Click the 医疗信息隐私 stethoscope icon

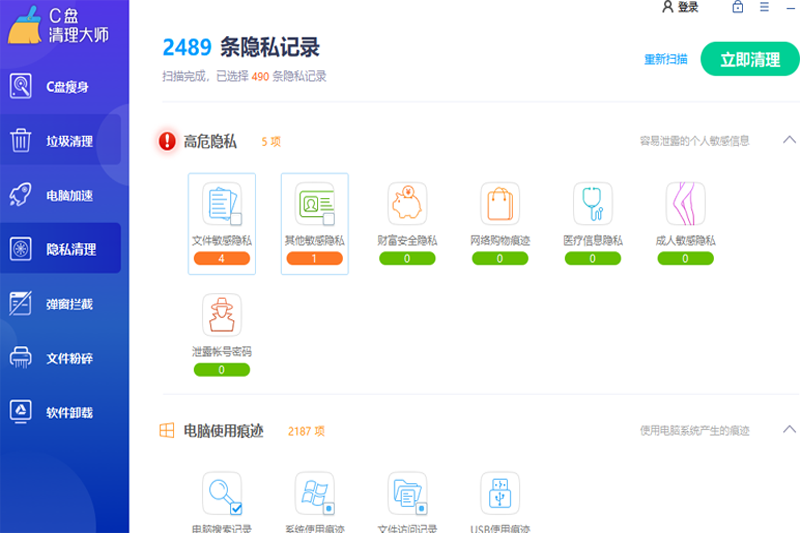(x=593, y=203)
